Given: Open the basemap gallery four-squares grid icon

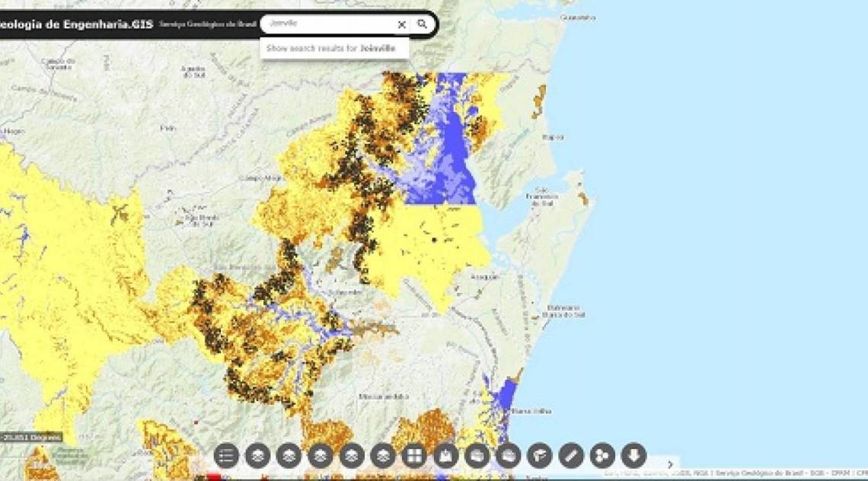Looking at the screenshot, I should pyautogui.click(x=413, y=456).
